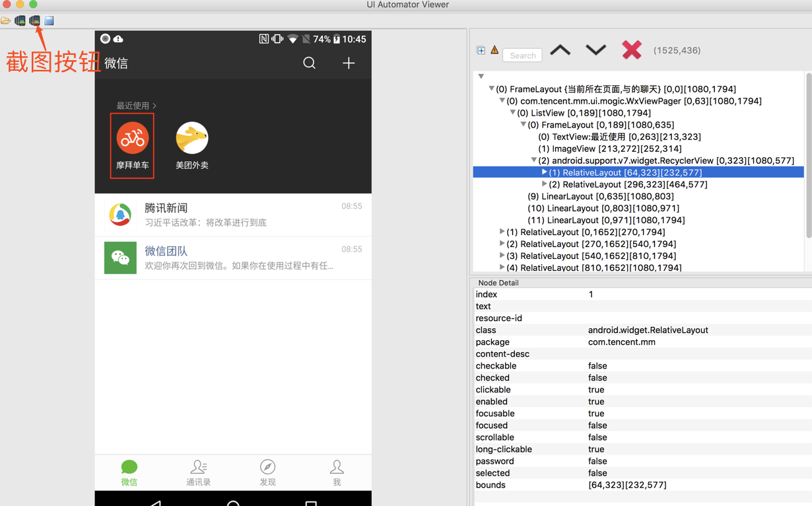Image resolution: width=812 pixels, height=506 pixels.
Task: Go to next search result down chevron
Action: pyautogui.click(x=596, y=50)
